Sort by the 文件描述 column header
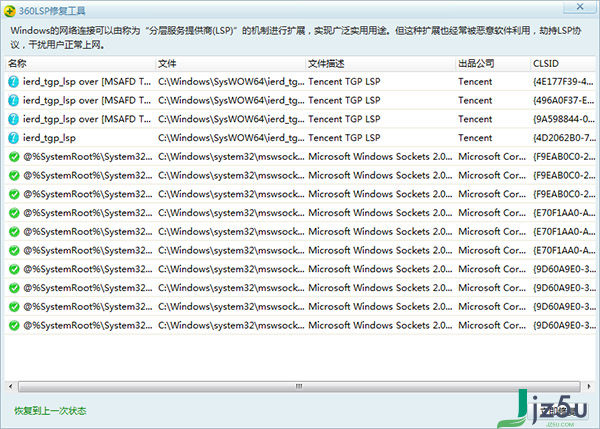Screen dimensions: 600x429 tap(381, 64)
